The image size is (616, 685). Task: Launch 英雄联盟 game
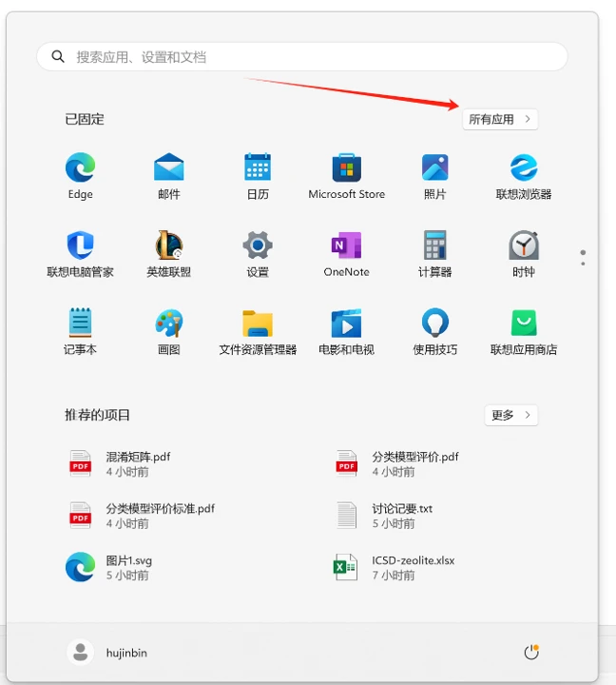pyautogui.click(x=169, y=254)
